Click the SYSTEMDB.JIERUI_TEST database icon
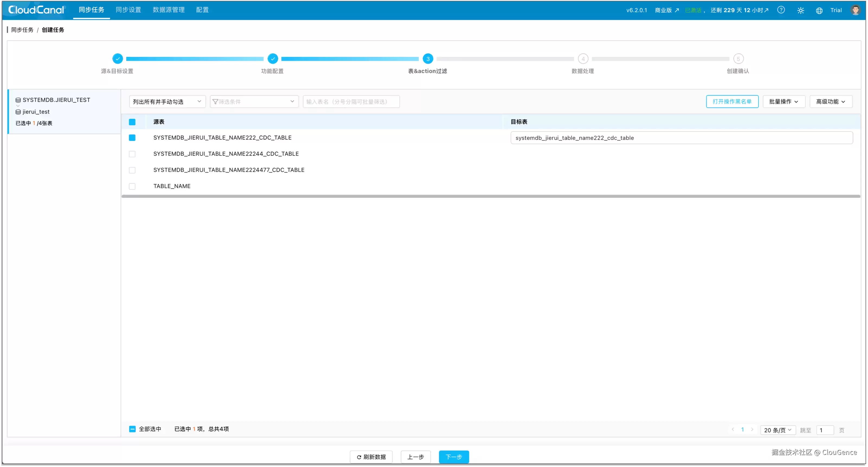The width and height of the screenshot is (868, 467). tap(18, 100)
